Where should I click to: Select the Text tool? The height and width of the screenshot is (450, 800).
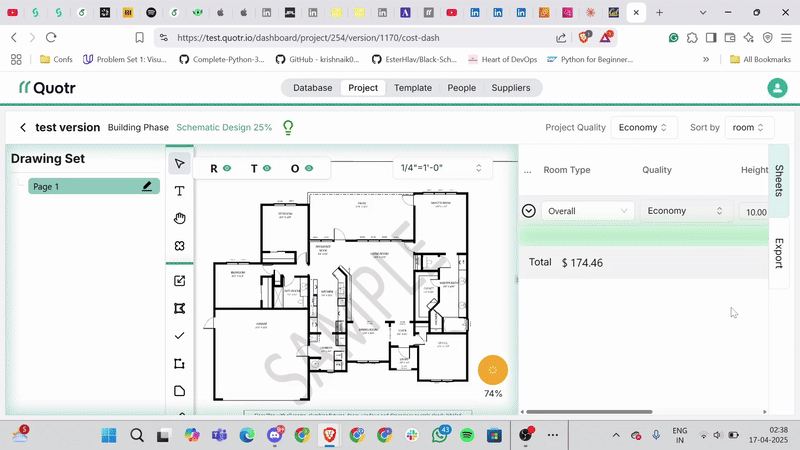[x=179, y=191]
